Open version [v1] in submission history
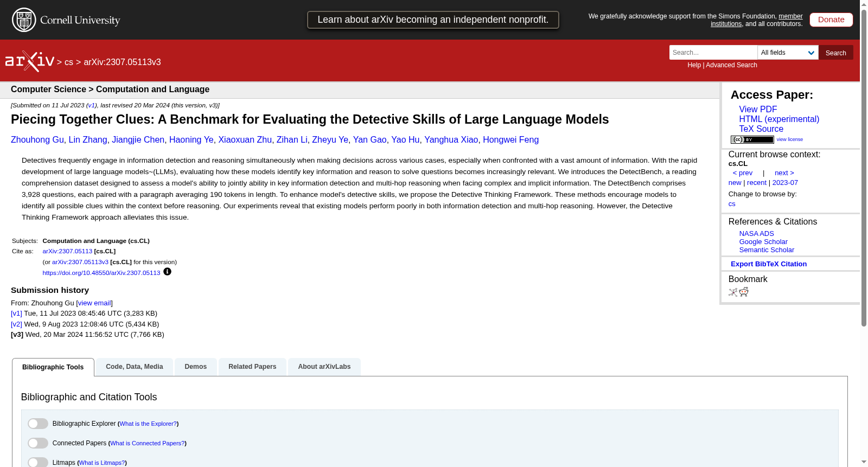Image resolution: width=868 pixels, height=467 pixels. click(16, 314)
